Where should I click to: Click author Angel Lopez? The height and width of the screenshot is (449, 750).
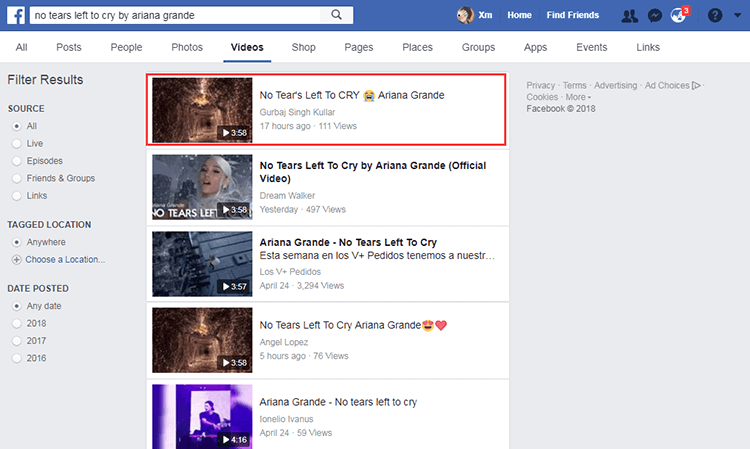284,342
